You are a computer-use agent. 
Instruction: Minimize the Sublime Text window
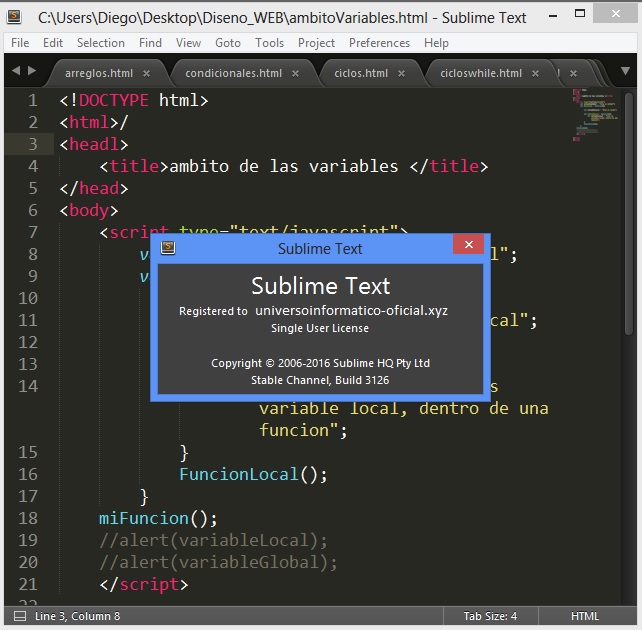553,16
